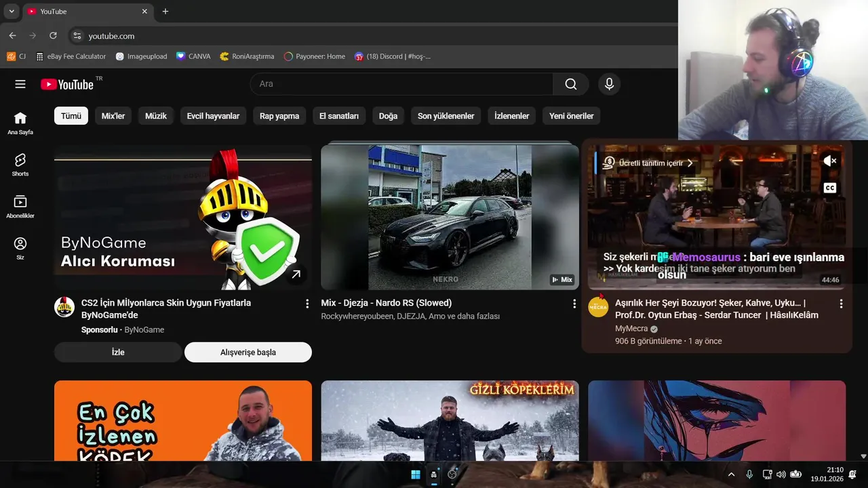Viewport: 868px width, 488px height.
Task: Select the Yeni öneriler filter chip
Action: click(x=571, y=116)
